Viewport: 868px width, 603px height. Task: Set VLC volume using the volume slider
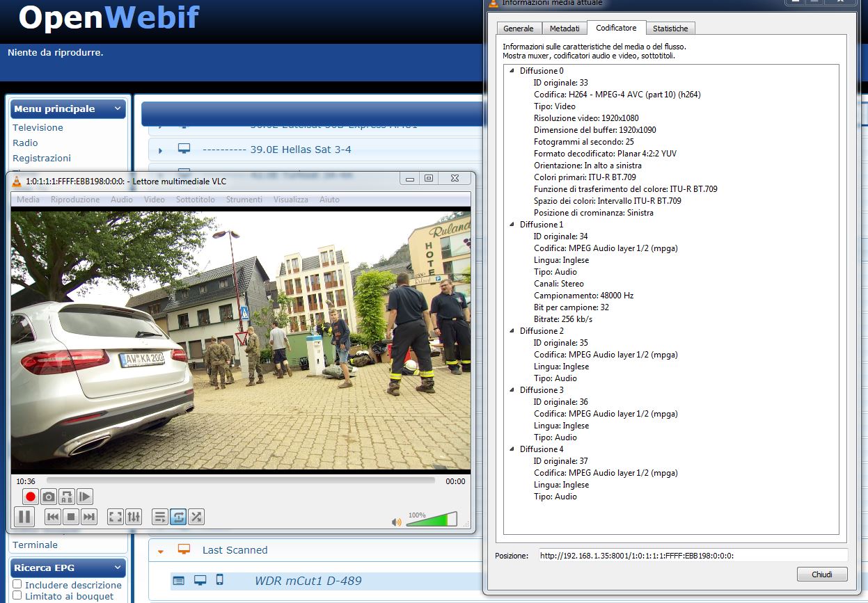(432, 519)
